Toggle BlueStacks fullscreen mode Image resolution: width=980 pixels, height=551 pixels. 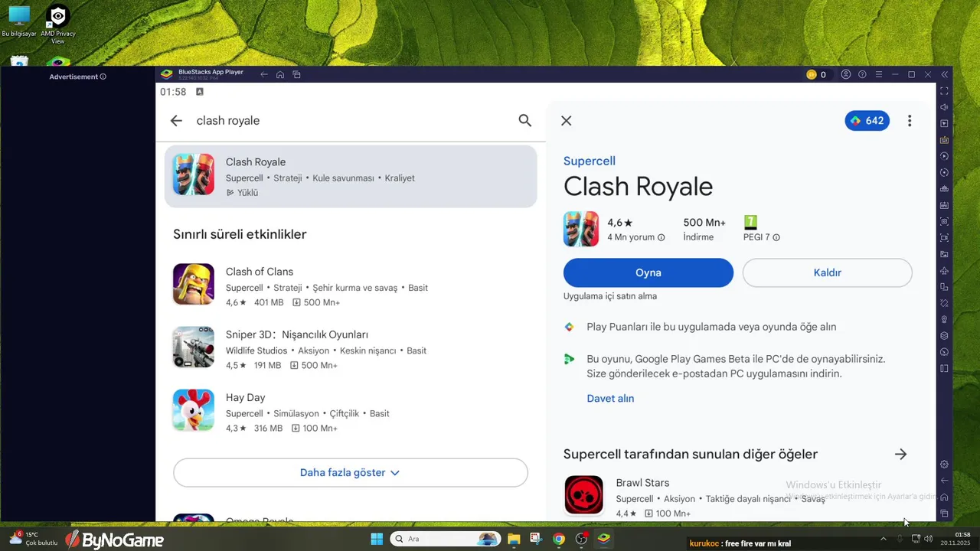coord(944,91)
